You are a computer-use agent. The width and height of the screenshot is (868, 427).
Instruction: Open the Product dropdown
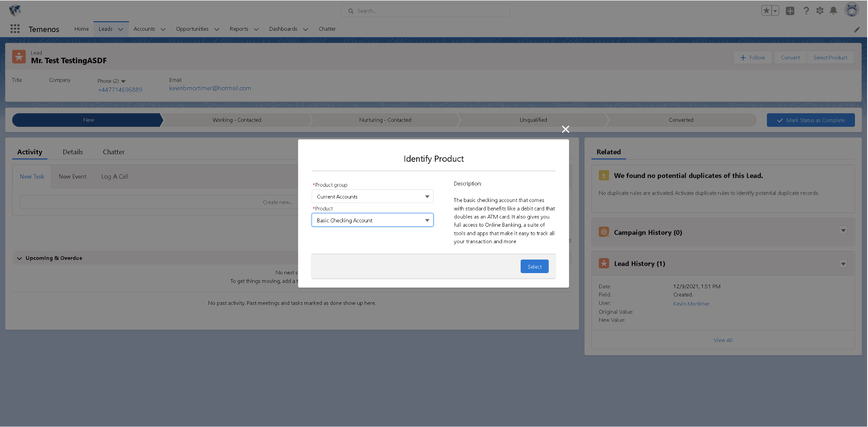372,220
